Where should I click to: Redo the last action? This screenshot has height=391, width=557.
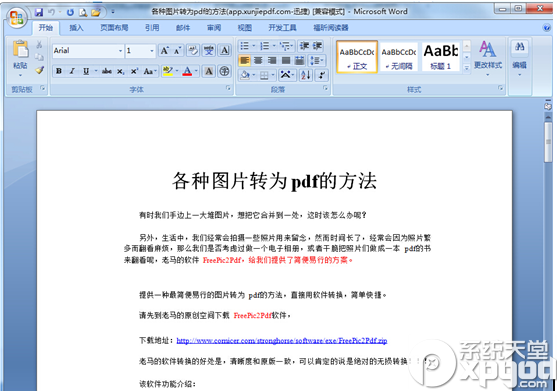coord(70,12)
